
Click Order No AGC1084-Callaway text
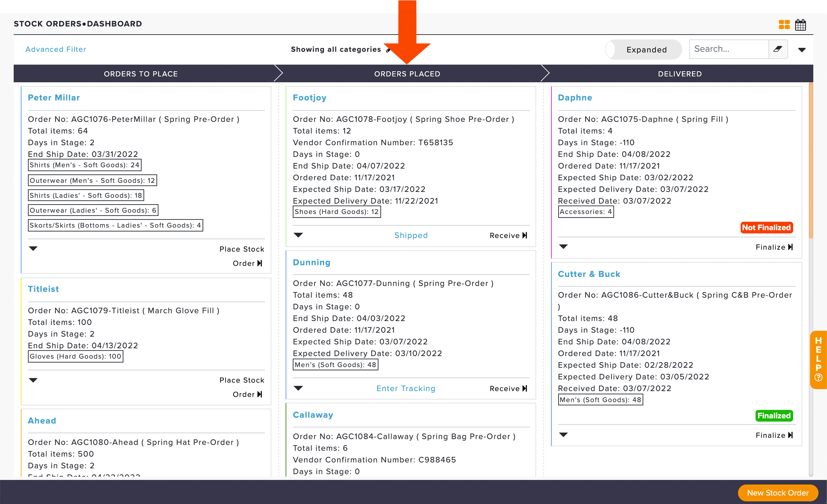click(404, 436)
